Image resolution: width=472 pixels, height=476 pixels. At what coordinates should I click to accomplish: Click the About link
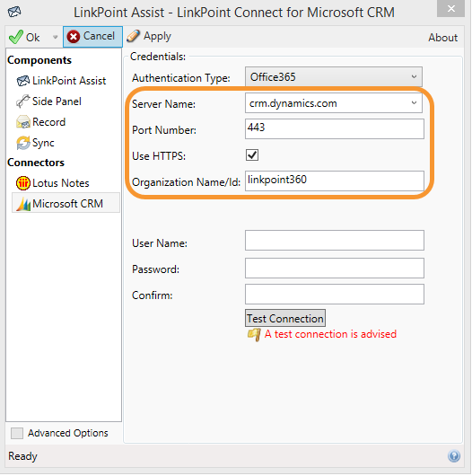point(443,38)
